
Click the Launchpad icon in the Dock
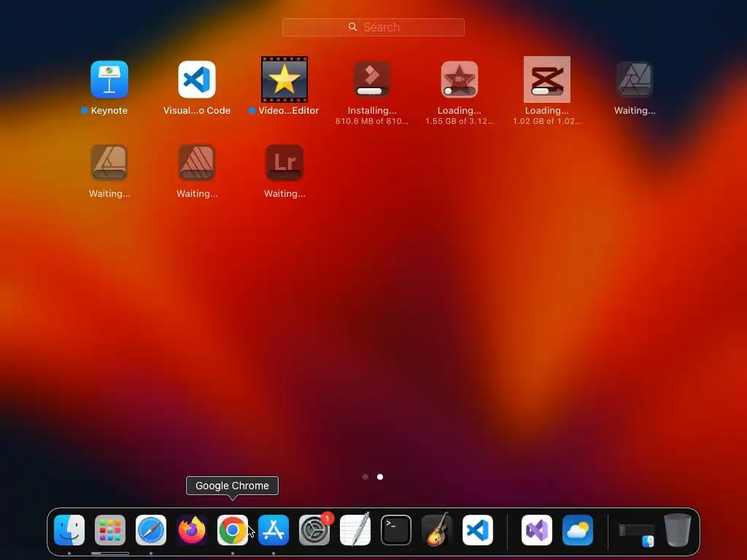point(110,530)
